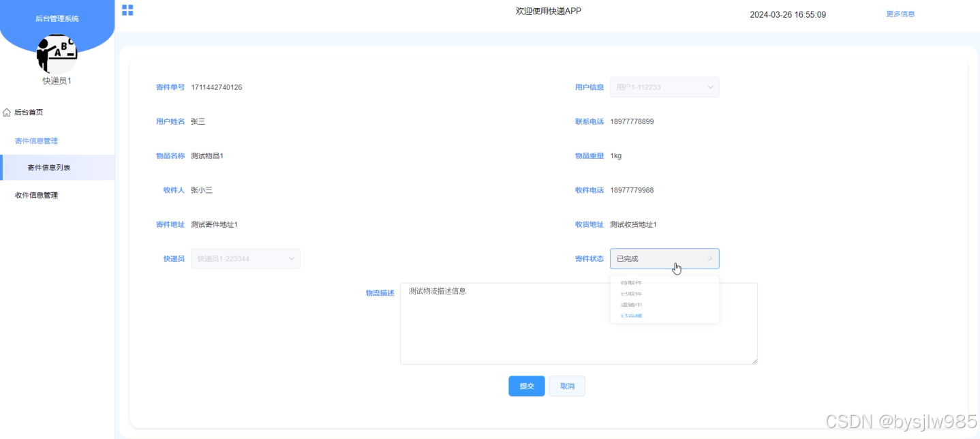This screenshot has height=439, width=980.
Task: Click the 快递员1 avatar image
Action: [x=57, y=54]
